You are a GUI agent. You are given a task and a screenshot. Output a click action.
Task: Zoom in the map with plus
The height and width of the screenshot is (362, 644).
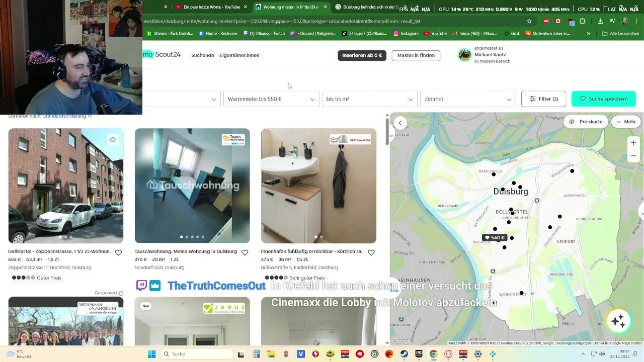(633, 143)
